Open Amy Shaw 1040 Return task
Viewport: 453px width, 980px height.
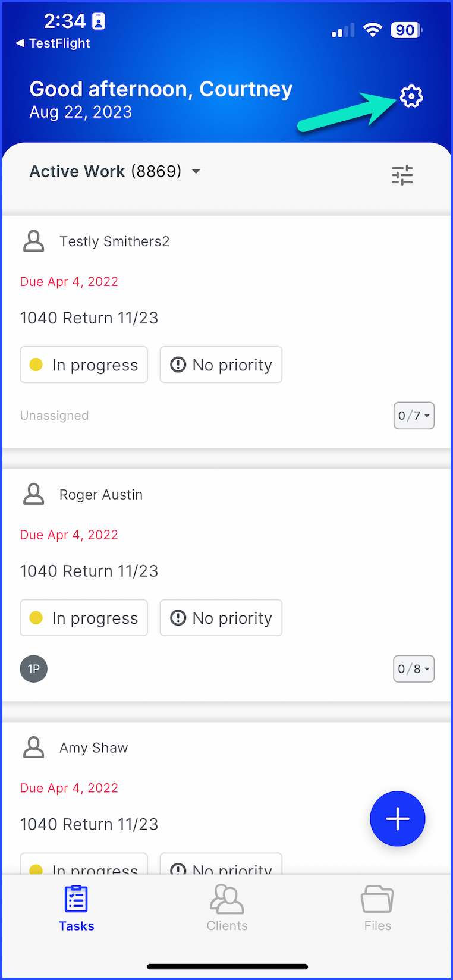pyautogui.click(x=89, y=824)
